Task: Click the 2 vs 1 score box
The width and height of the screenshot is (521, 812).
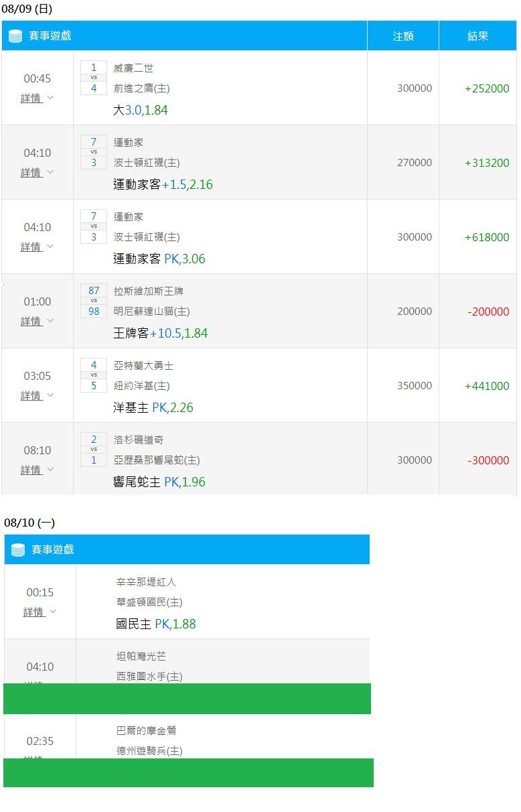Action: click(x=94, y=450)
